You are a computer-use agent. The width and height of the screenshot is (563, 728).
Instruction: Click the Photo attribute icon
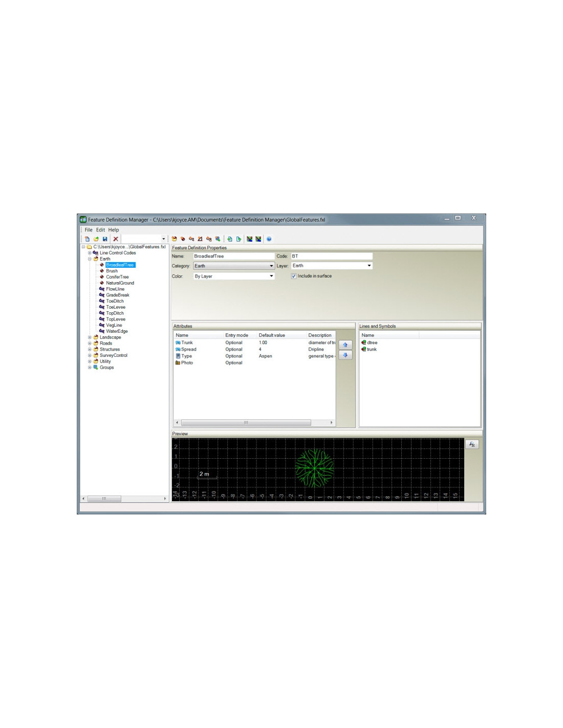[178, 362]
